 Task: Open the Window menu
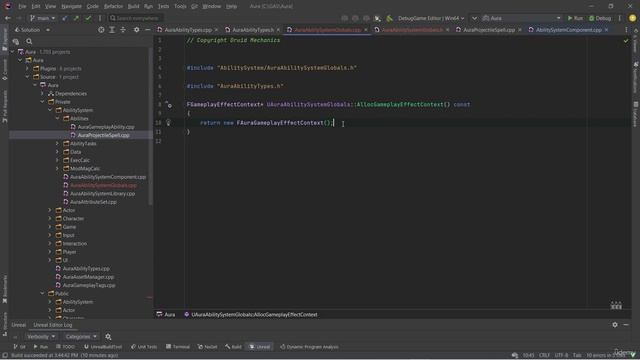click(211, 7)
